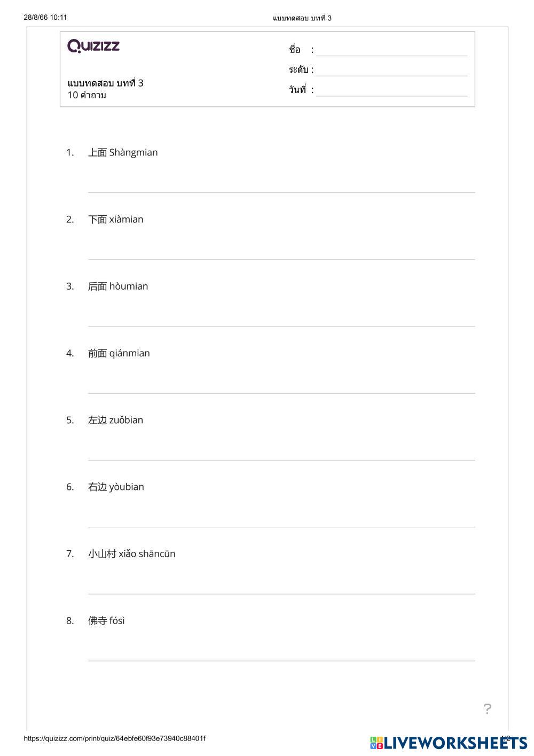Click the date (วันที่) input line

(391, 90)
